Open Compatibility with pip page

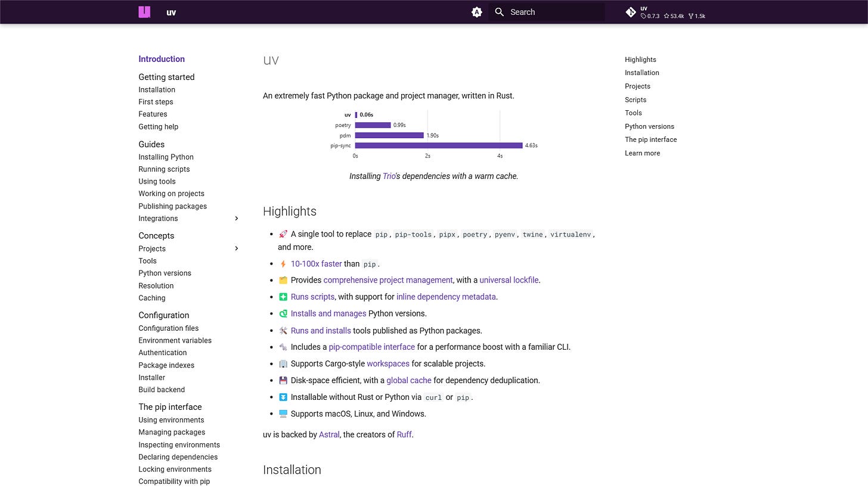pos(174,481)
